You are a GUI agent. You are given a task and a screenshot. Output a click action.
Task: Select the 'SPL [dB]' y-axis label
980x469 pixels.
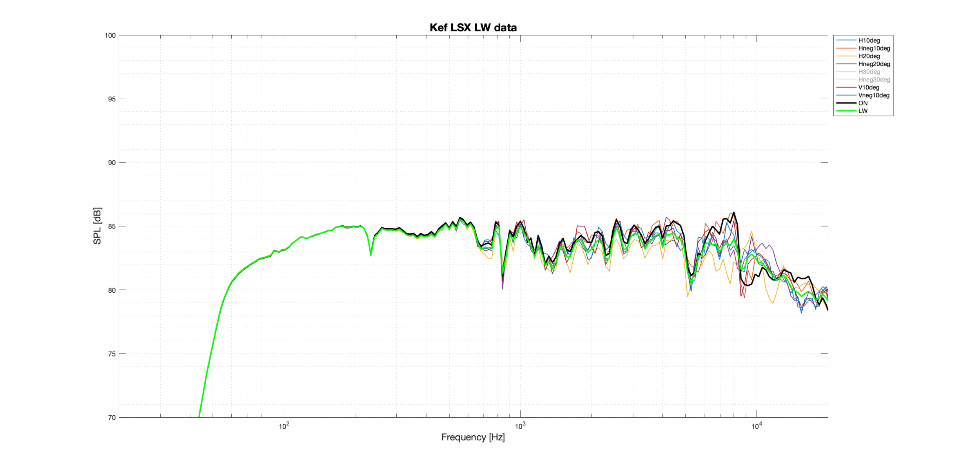pos(97,226)
